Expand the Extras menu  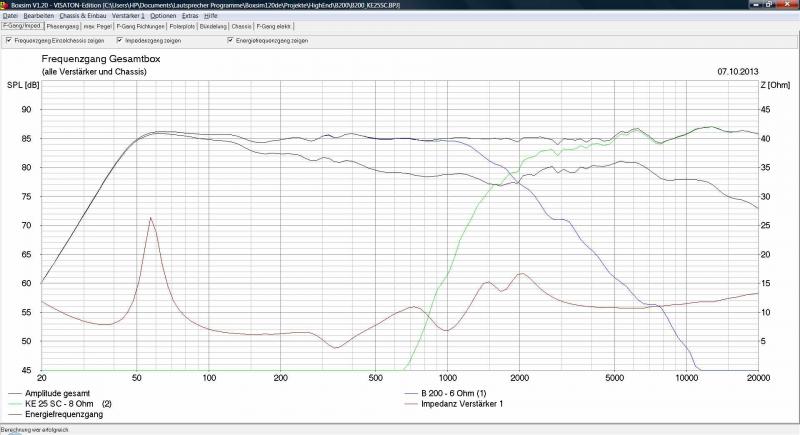190,16
